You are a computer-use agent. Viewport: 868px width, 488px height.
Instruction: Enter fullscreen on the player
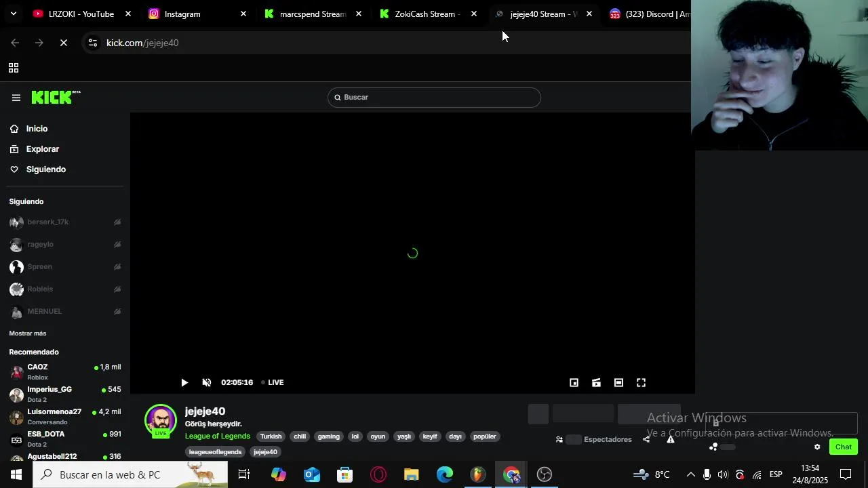coord(641,383)
